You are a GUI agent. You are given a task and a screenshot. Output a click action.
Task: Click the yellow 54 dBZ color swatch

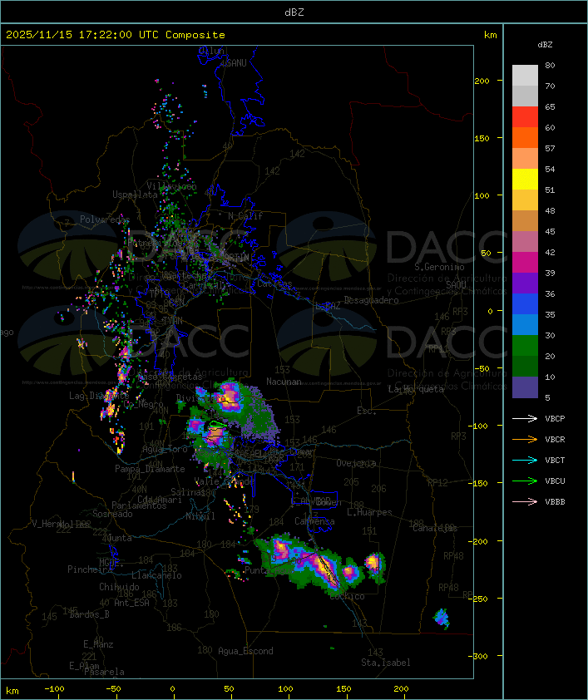coord(525,179)
